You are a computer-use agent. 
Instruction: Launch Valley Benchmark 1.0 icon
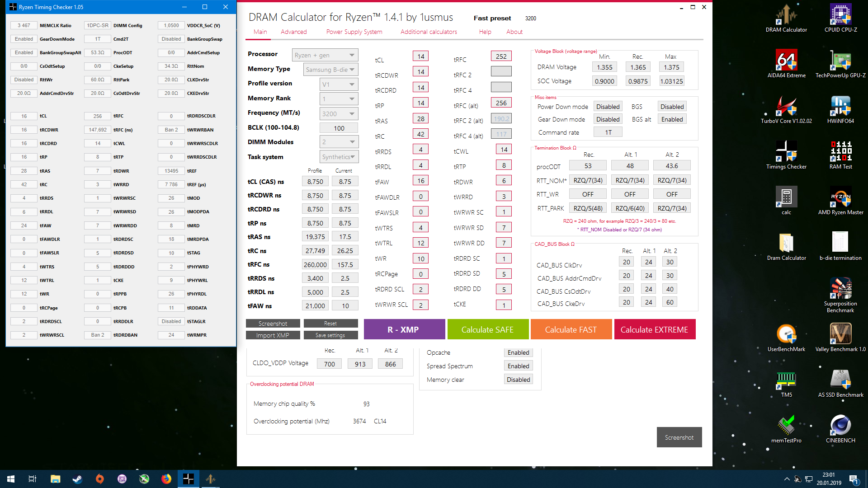tap(840, 338)
